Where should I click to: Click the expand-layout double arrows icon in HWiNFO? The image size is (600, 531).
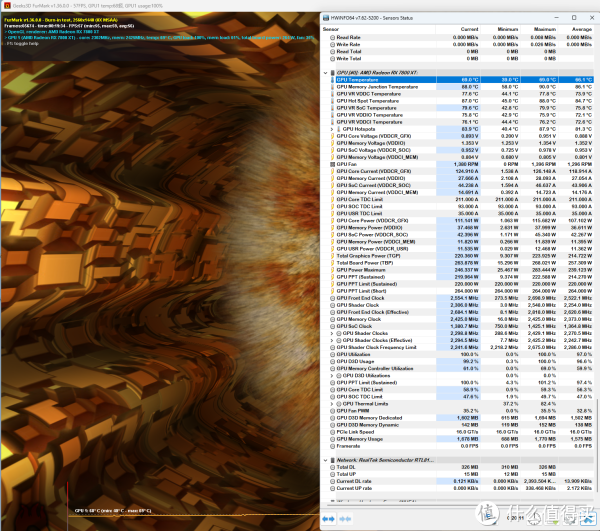coord(328,519)
